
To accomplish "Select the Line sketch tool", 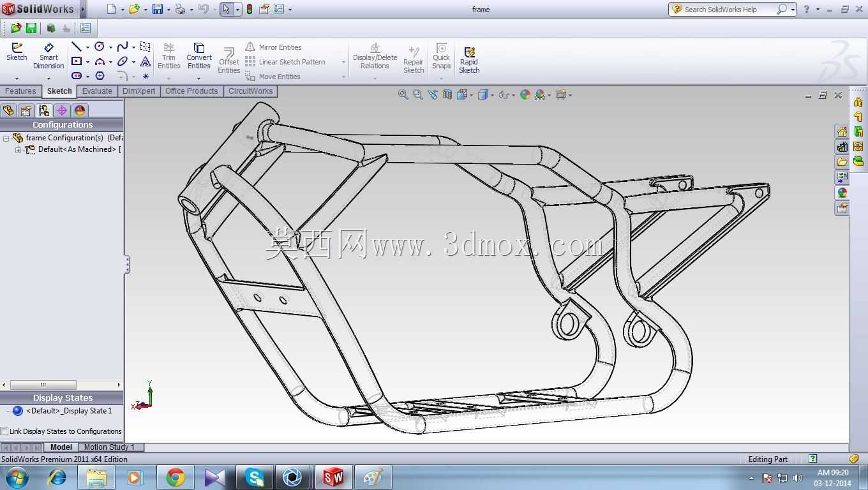I will pos(77,47).
